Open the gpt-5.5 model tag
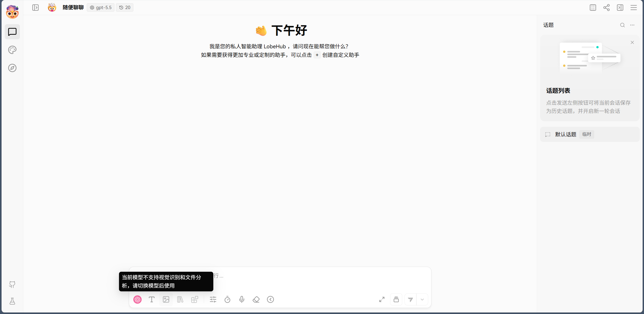This screenshot has width=644, height=314. pos(101,8)
